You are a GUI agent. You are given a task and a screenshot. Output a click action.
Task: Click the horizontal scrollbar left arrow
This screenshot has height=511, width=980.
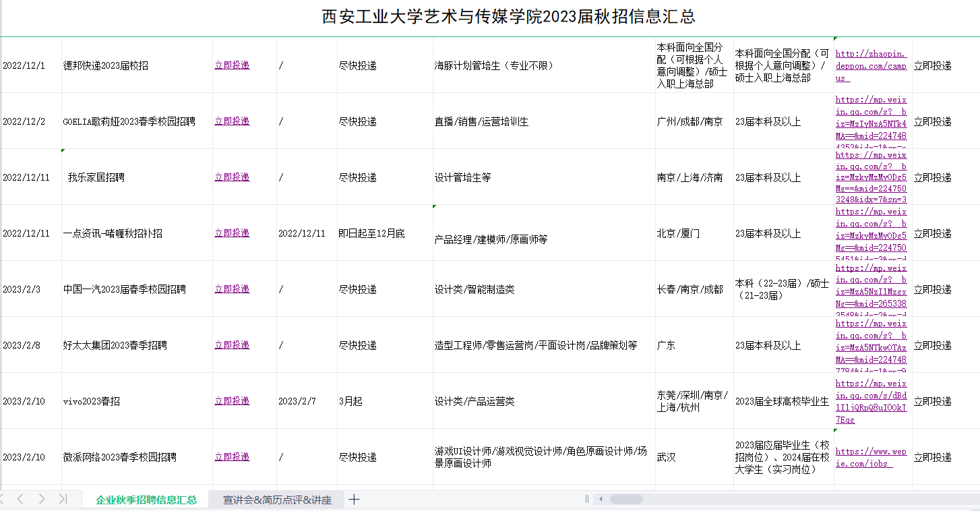(599, 500)
